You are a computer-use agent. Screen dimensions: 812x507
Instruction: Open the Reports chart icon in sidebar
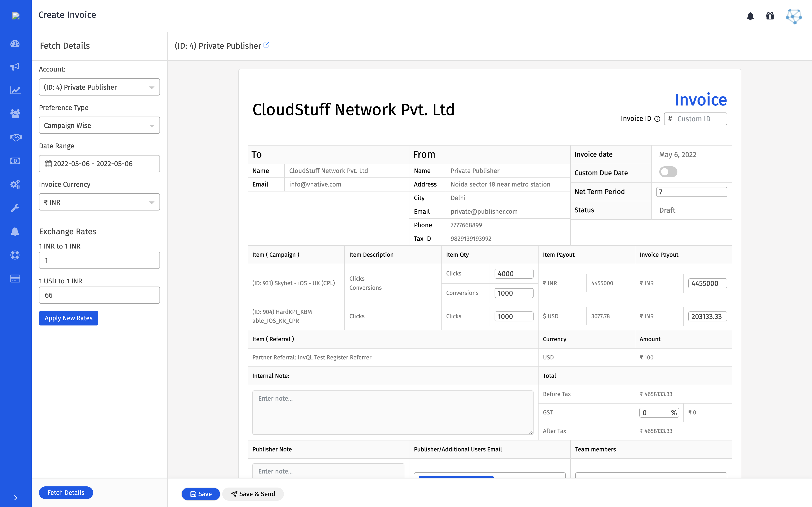[x=15, y=90]
